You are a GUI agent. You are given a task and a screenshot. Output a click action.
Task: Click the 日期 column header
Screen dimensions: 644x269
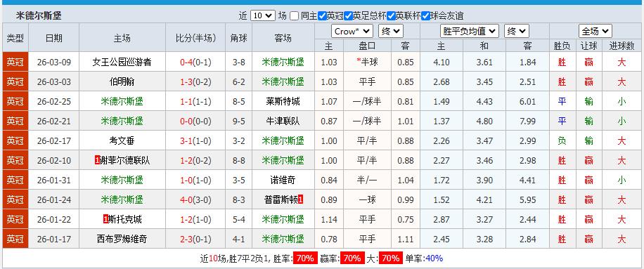tap(54, 38)
